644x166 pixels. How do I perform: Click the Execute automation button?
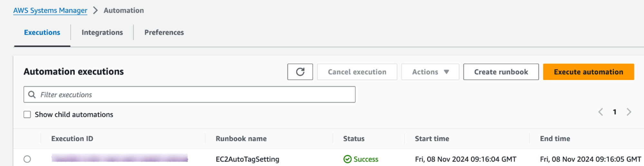[x=589, y=72]
